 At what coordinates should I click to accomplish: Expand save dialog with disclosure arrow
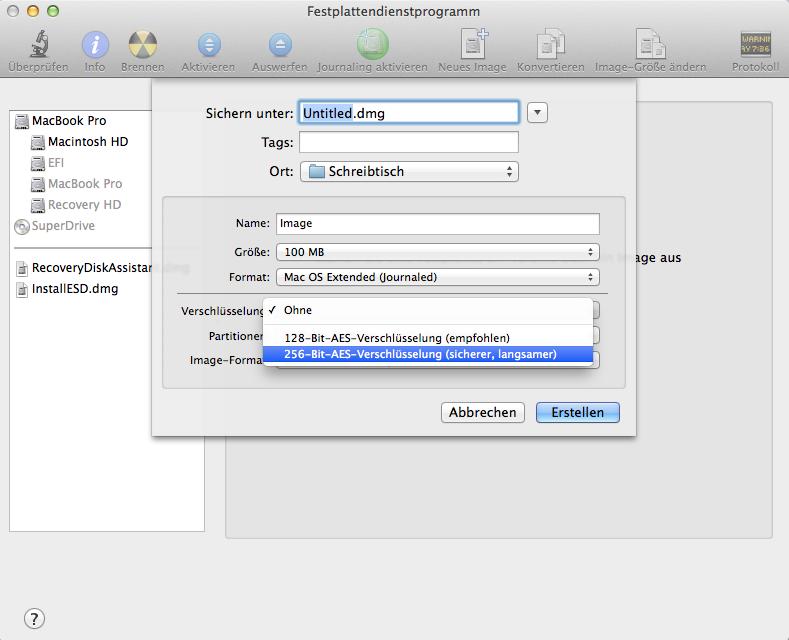pos(537,113)
